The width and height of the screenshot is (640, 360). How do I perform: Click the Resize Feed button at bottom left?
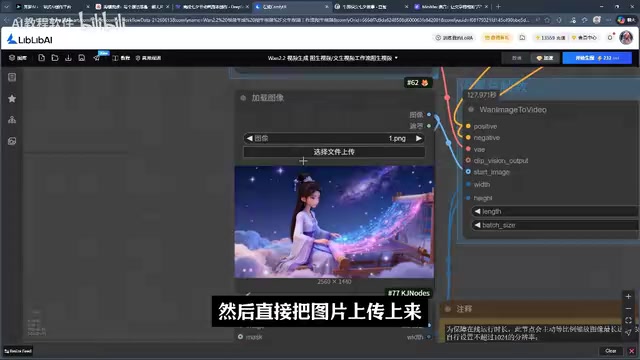18,351
